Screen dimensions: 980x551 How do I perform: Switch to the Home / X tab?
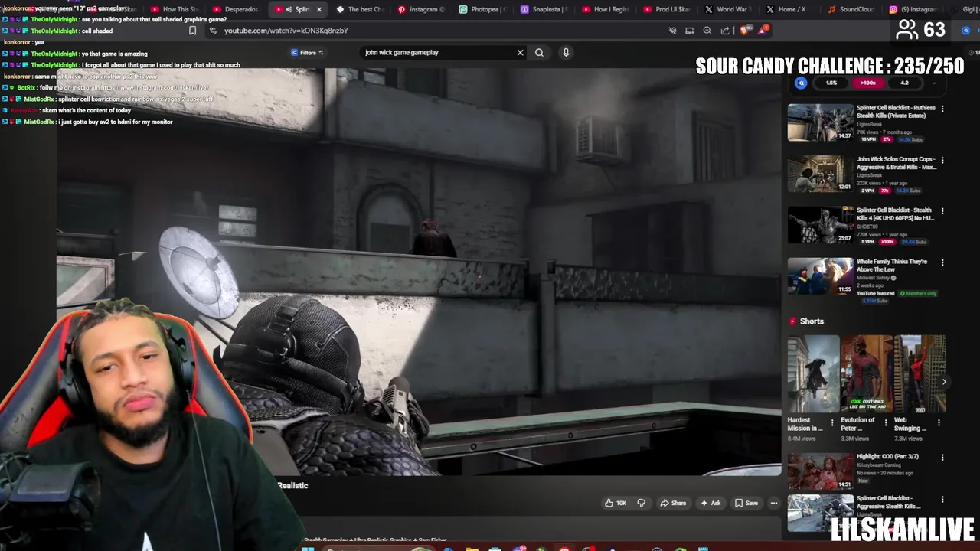[787, 9]
